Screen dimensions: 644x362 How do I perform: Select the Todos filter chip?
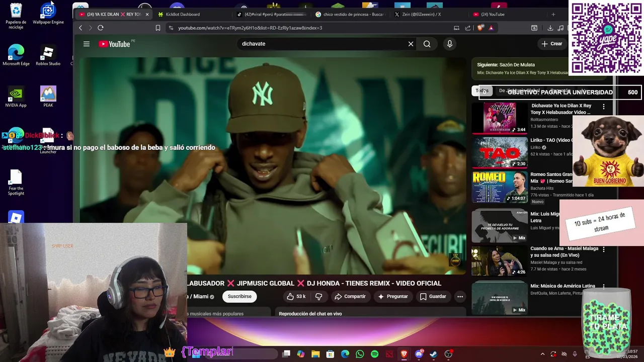[482, 91]
